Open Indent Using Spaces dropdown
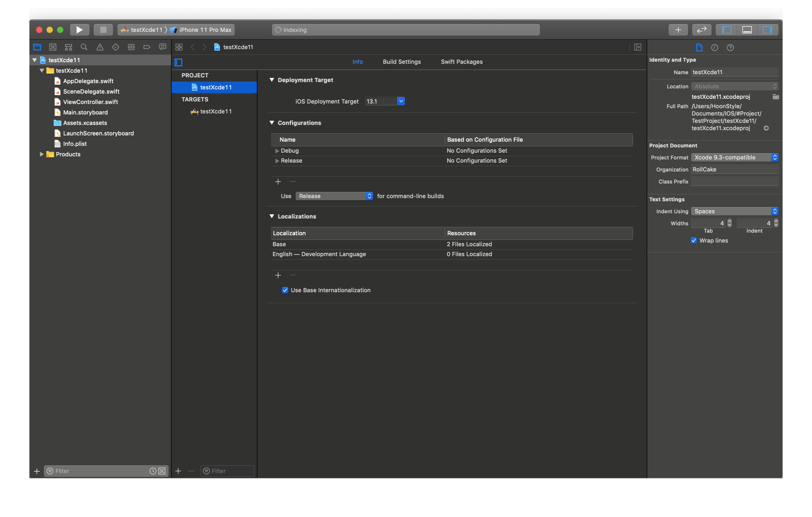Viewport: 812px width, 517px height. [x=735, y=211]
